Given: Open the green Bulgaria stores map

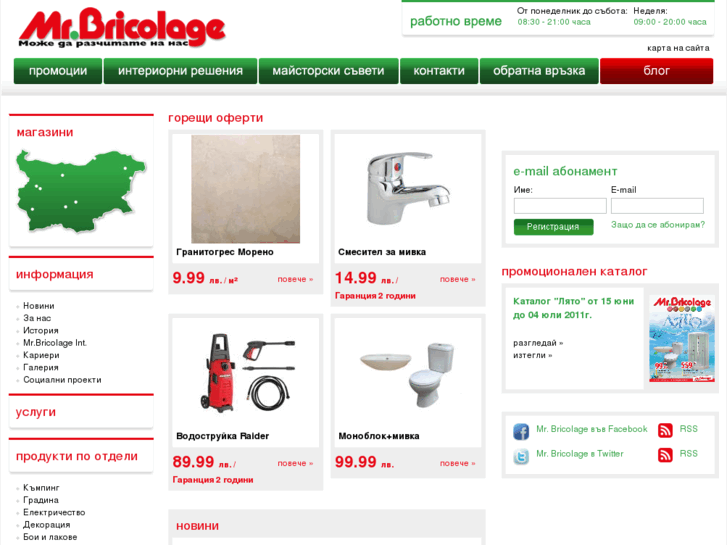Looking at the screenshot, I should click(81, 191).
